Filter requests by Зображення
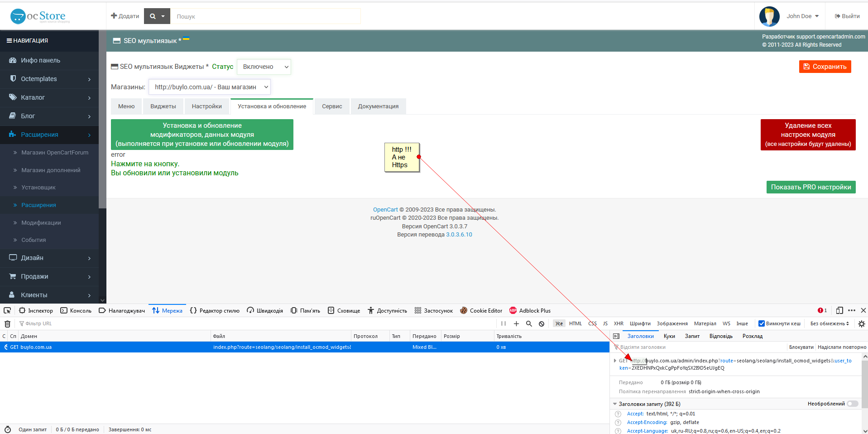The image size is (868, 434). click(x=672, y=323)
